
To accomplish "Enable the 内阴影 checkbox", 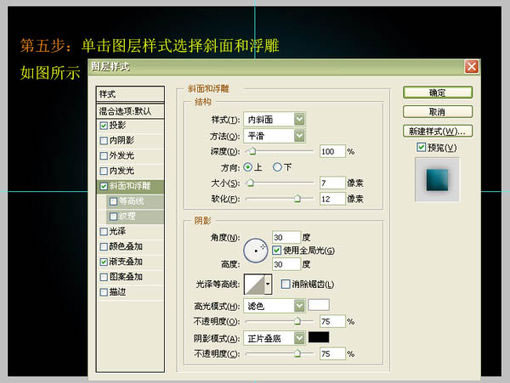I will pos(104,141).
